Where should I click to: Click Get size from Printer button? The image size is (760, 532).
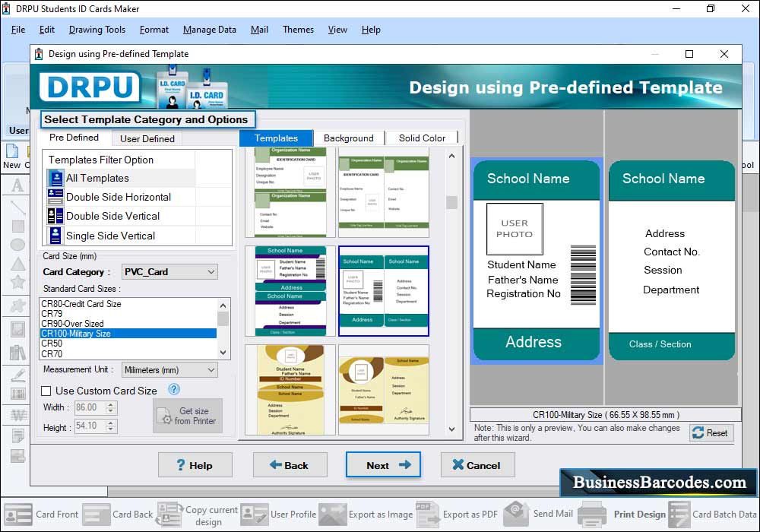coord(188,416)
